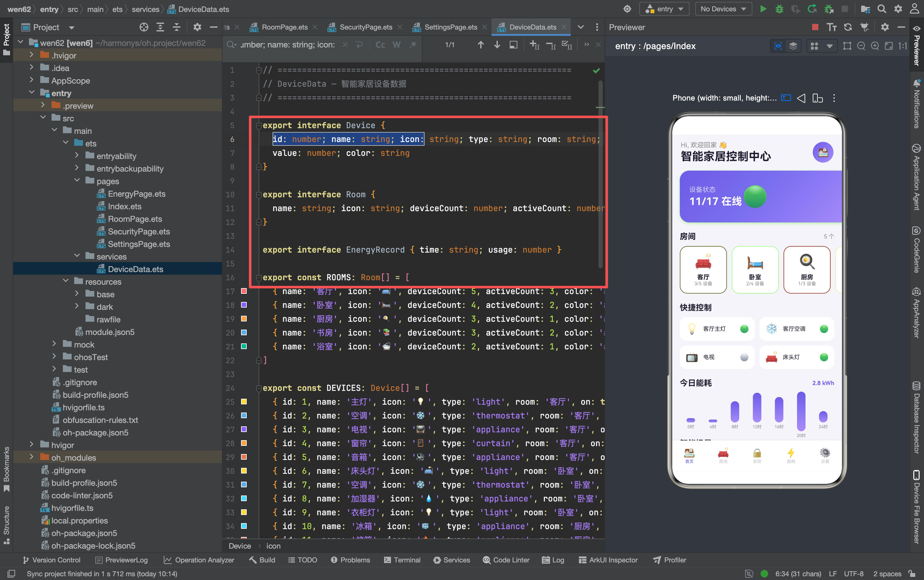The image size is (924, 580).
Task: Jump to next search occurrence arrow
Action: [497, 45]
